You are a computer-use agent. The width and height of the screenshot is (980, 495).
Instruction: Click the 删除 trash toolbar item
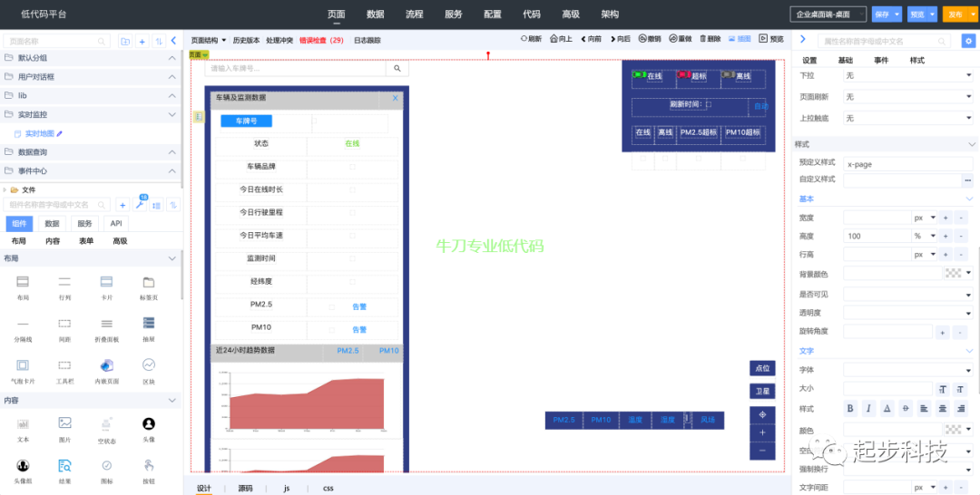(x=711, y=39)
